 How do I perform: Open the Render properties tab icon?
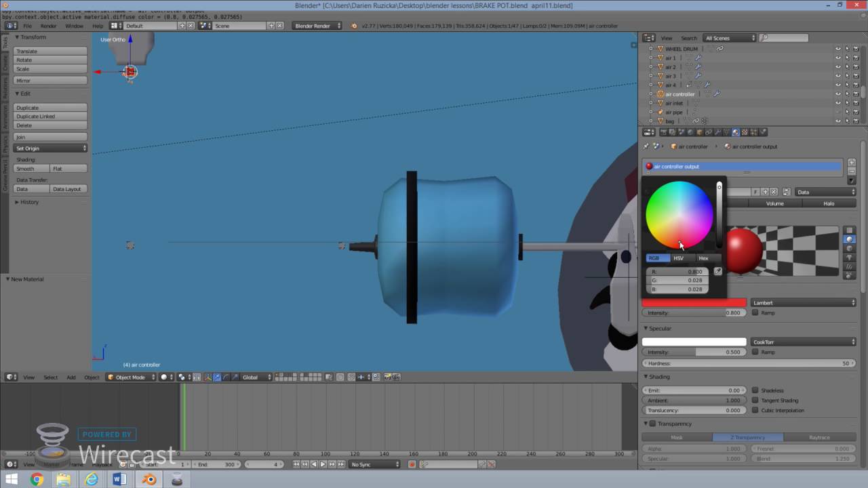point(663,132)
